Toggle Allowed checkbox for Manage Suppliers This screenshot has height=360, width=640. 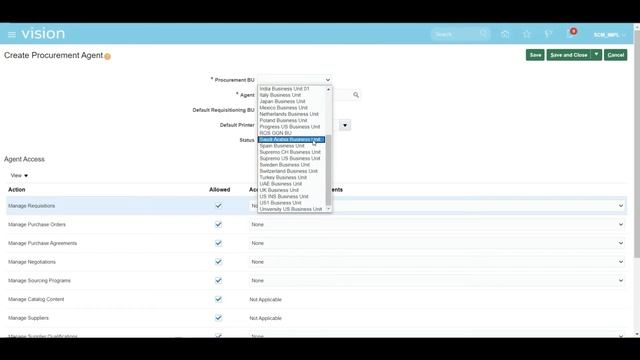click(x=218, y=318)
